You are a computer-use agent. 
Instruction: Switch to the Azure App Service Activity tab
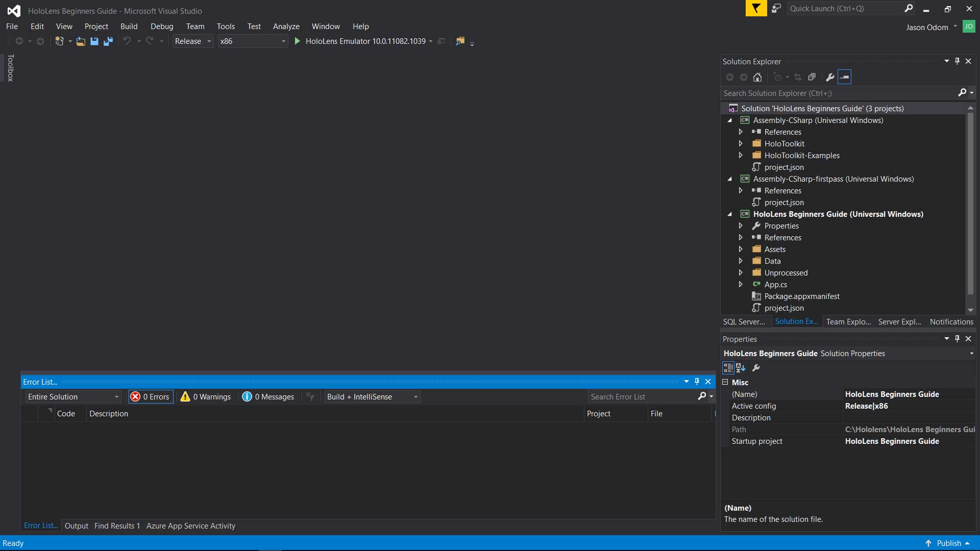(191, 526)
